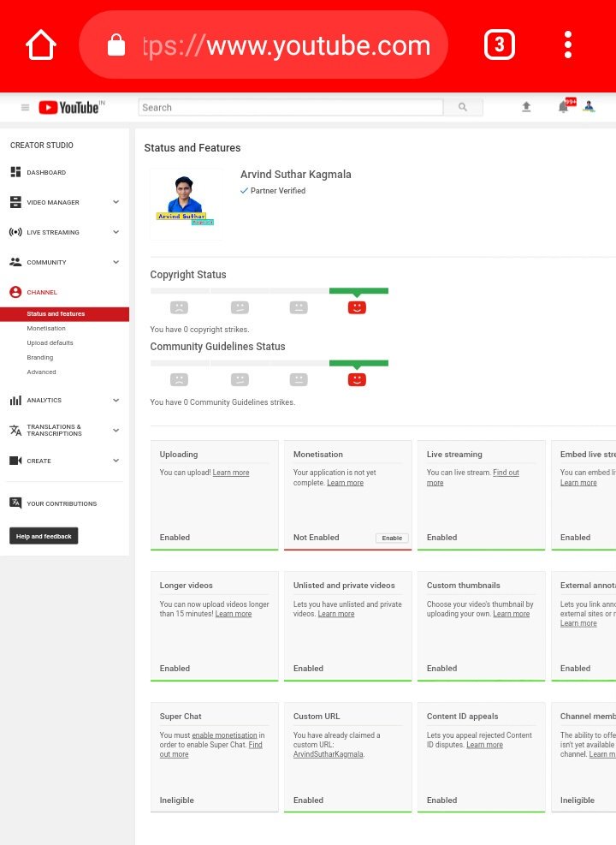Click the YouTube search input field

(x=291, y=107)
